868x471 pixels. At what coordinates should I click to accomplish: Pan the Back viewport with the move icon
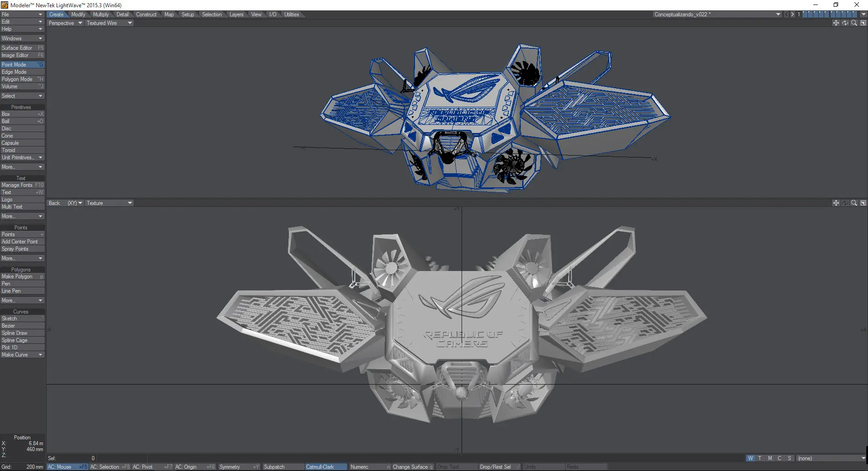(x=836, y=203)
